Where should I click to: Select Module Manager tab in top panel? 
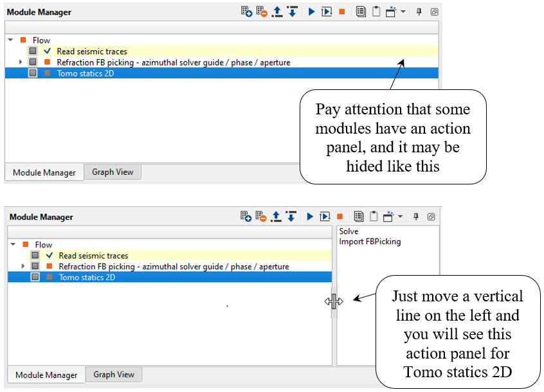[x=44, y=173]
